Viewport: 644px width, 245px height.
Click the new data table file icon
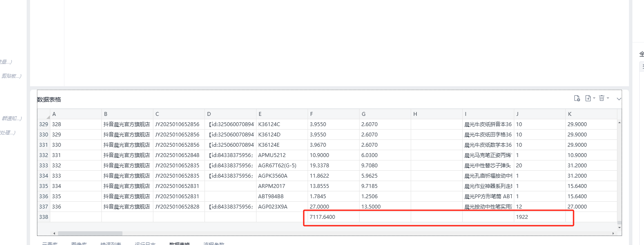(x=577, y=98)
